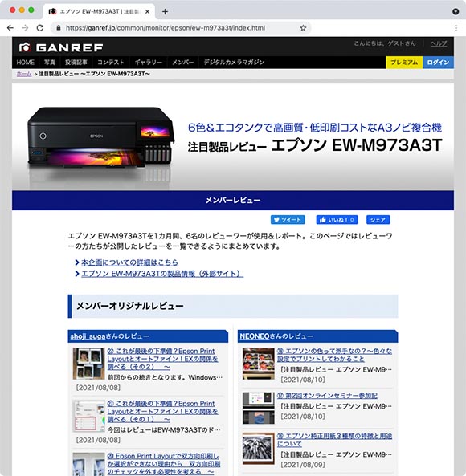Open the コンテスト menu item
Screen dimensions: 466x476
(x=111, y=63)
